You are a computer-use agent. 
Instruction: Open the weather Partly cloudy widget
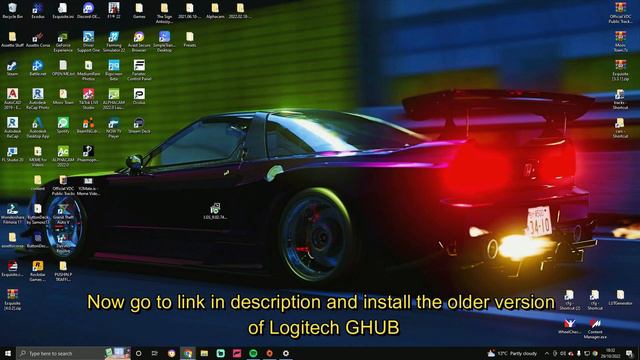point(513,353)
